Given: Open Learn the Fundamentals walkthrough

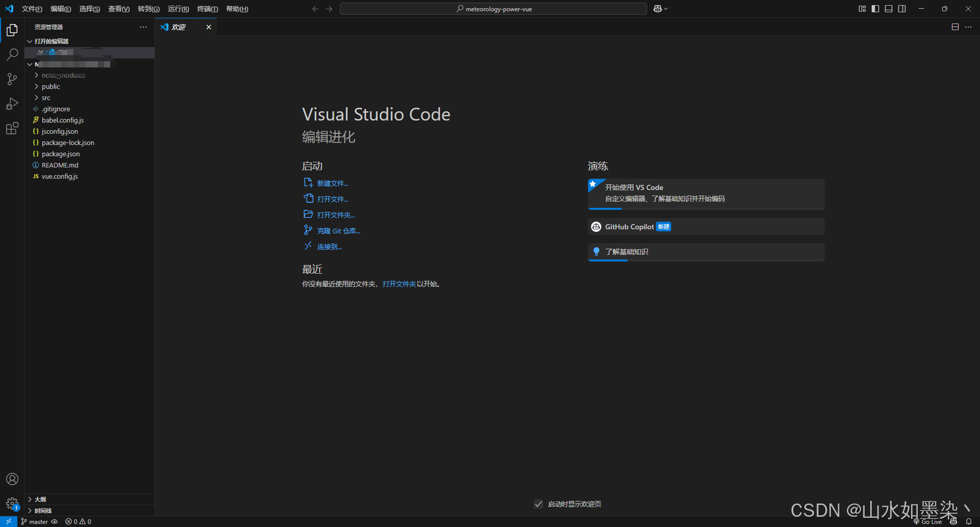Looking at the screenshot, I should tap(706, 252).
